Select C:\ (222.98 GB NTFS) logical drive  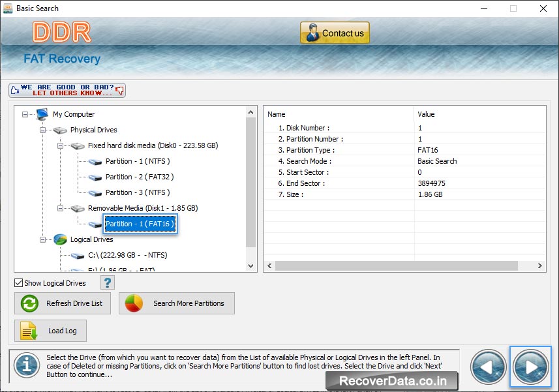pyautogui.click(x=128, y=255)
